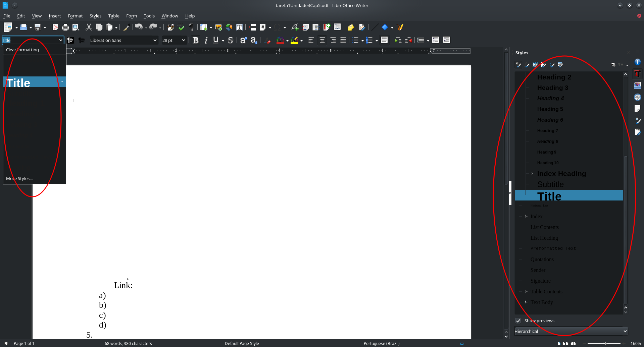Toggle Formatting Marks pilcrow icon
The width and height of the screenshot is (644, 347).
tap(191, 27)
